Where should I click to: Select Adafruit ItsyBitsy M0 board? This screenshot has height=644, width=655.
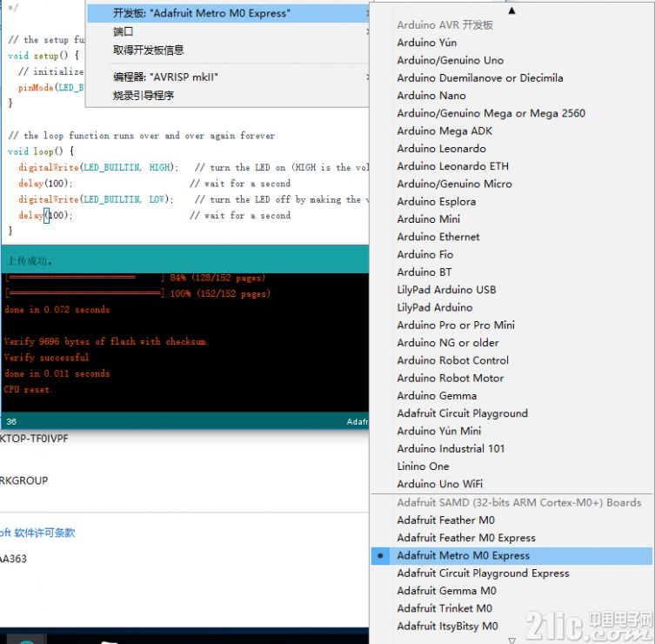click(x=511, y=626)
